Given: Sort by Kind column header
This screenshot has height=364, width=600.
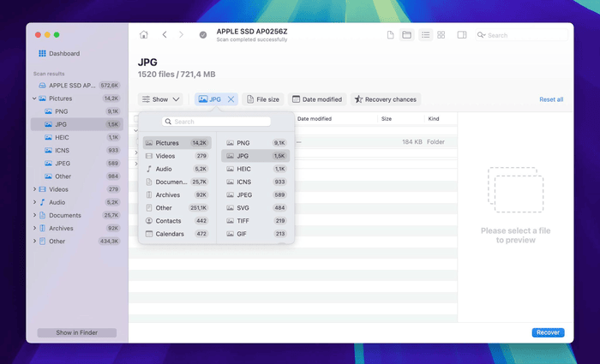Looking at the screenshot, I should (433, 119).
